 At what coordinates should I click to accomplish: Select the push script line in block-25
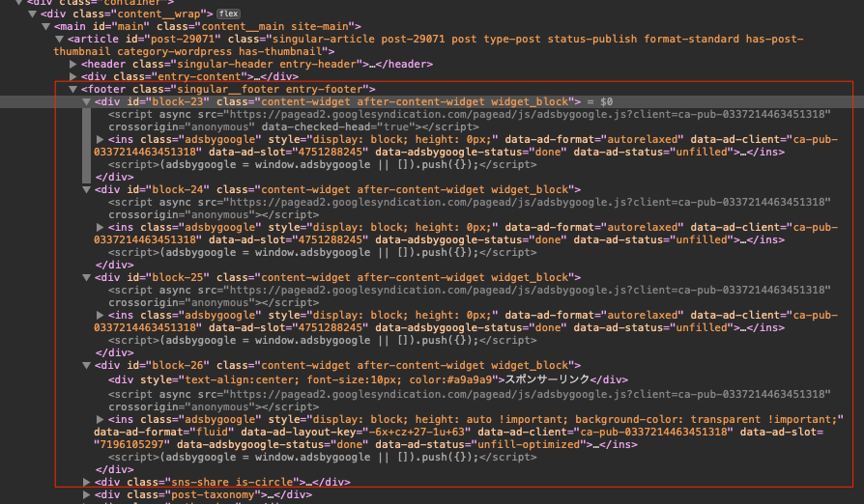click(x=323, y=341)
